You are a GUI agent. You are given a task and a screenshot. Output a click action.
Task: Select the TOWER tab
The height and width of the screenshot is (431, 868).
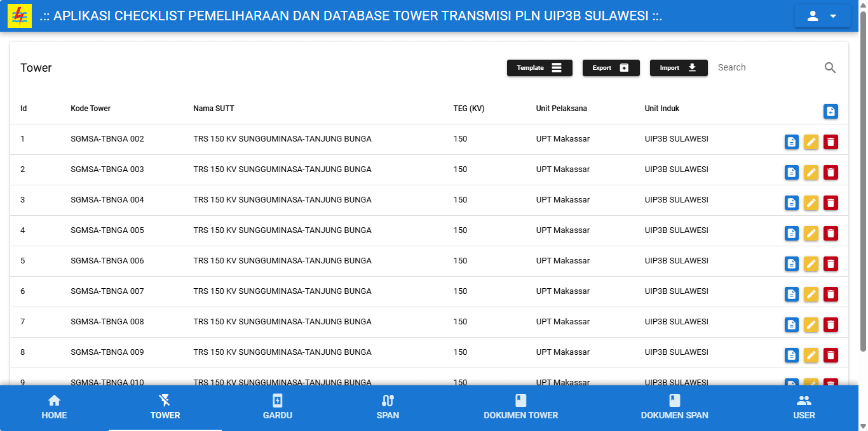[x=165, y=408]
